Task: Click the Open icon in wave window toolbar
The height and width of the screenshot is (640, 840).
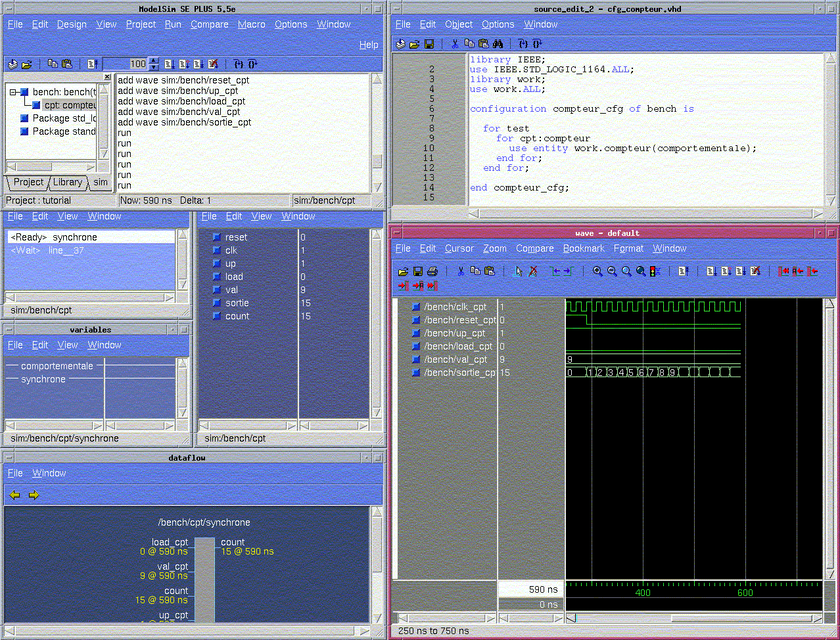Action: coord(404,271)
